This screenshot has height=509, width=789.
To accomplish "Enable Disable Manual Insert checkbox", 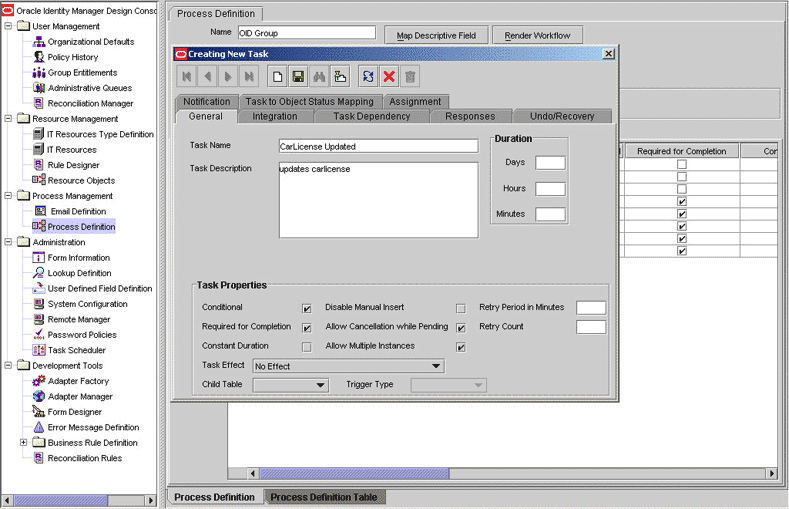I will (460, 308).
